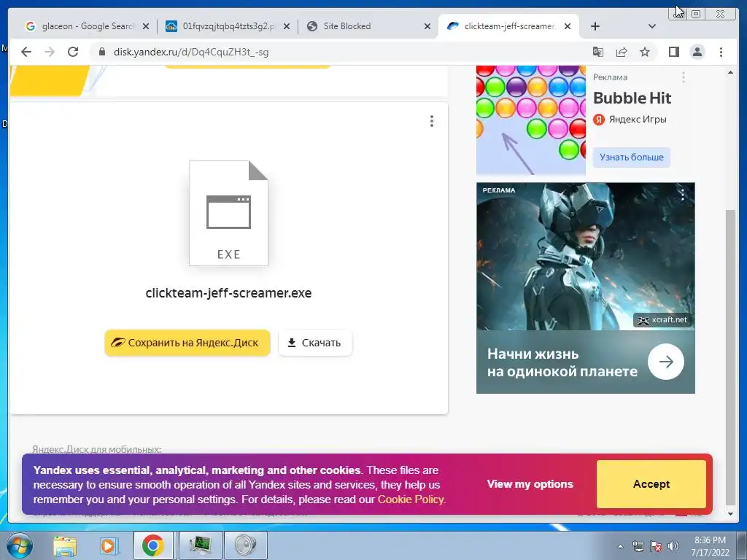Close the Site Blocked tab
This screenshot has height=560, width=747.
pos(427,26)
